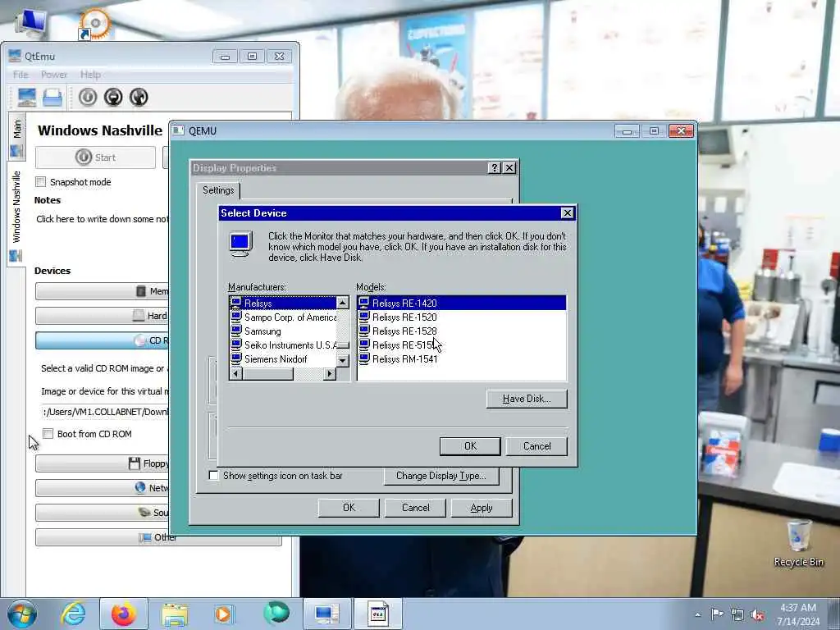Open Windows Explorer folder icon on taskbar

point(175,614)
